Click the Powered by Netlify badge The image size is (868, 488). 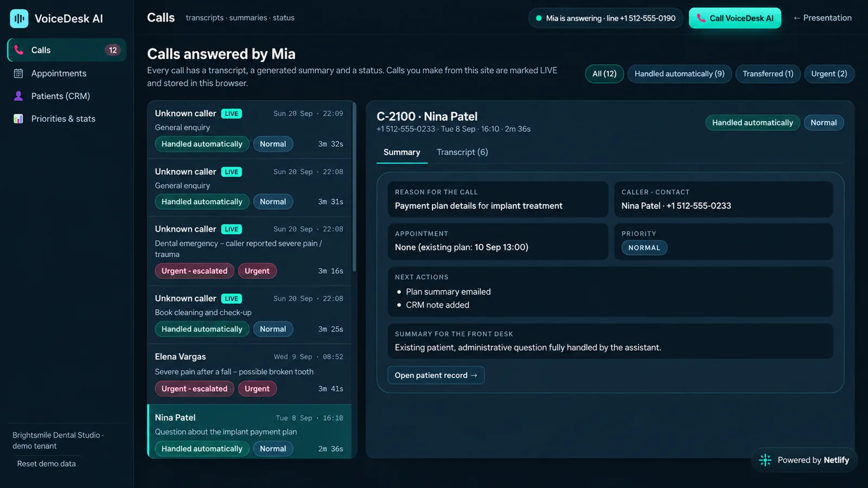tap(805, 460)
